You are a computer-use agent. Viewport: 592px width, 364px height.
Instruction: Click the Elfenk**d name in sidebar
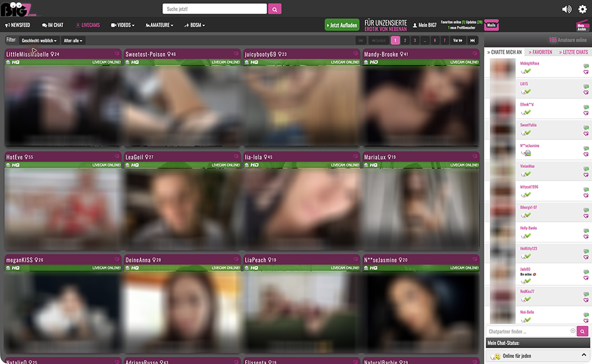(527, 104)
